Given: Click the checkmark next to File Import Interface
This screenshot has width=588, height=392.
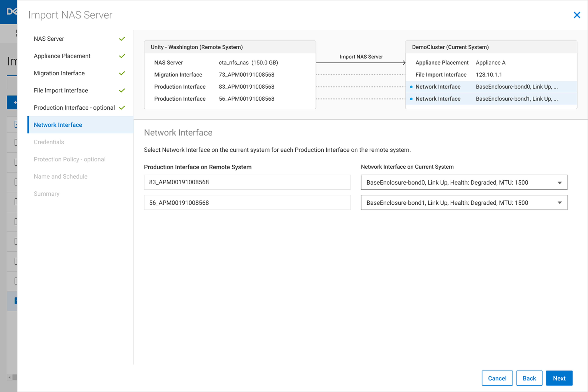Looking at the screenshot, I should (x=122, y=90).
